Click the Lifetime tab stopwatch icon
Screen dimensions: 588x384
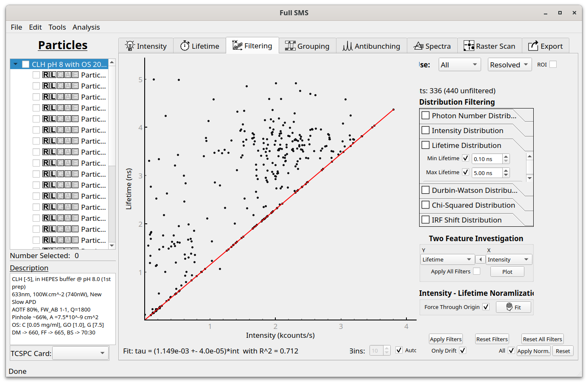click(x=185, y=46)
